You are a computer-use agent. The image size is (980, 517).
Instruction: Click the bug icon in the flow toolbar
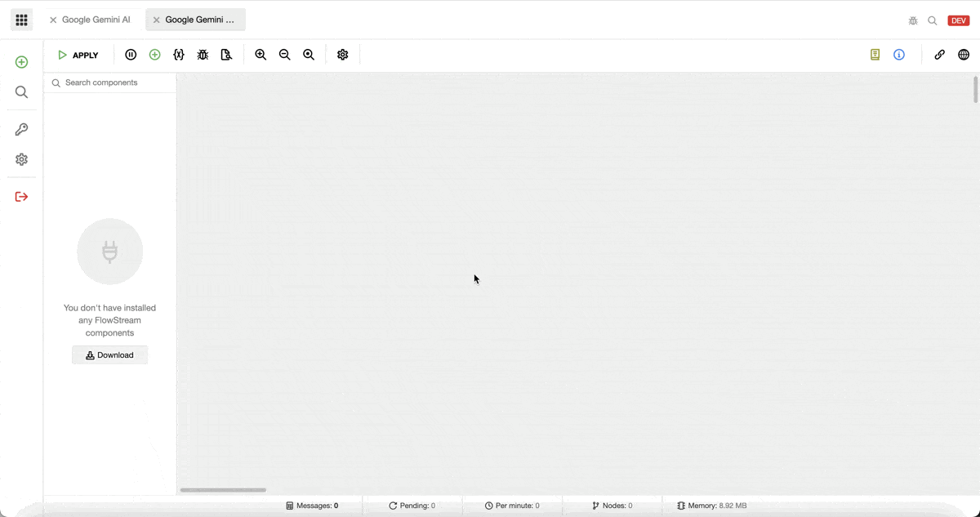203,55
